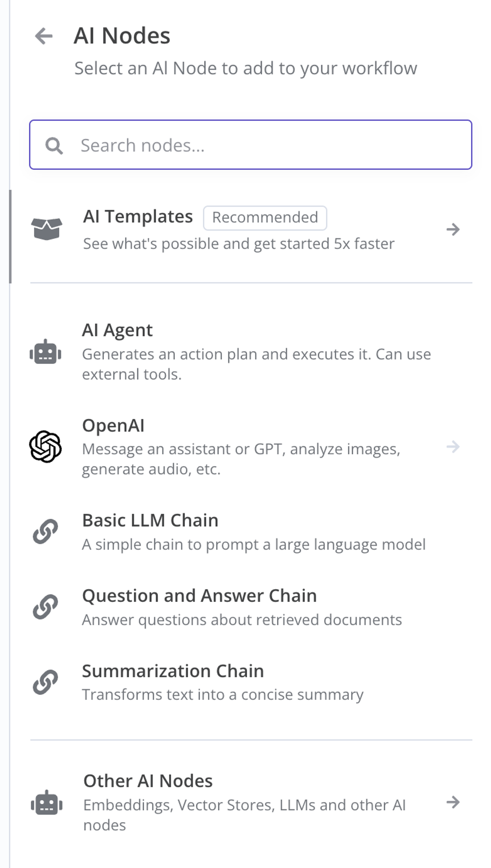Viewport: 491px width, 868px height.
Task: Click the Basic LLM Chain link icon
Action: 45,532
